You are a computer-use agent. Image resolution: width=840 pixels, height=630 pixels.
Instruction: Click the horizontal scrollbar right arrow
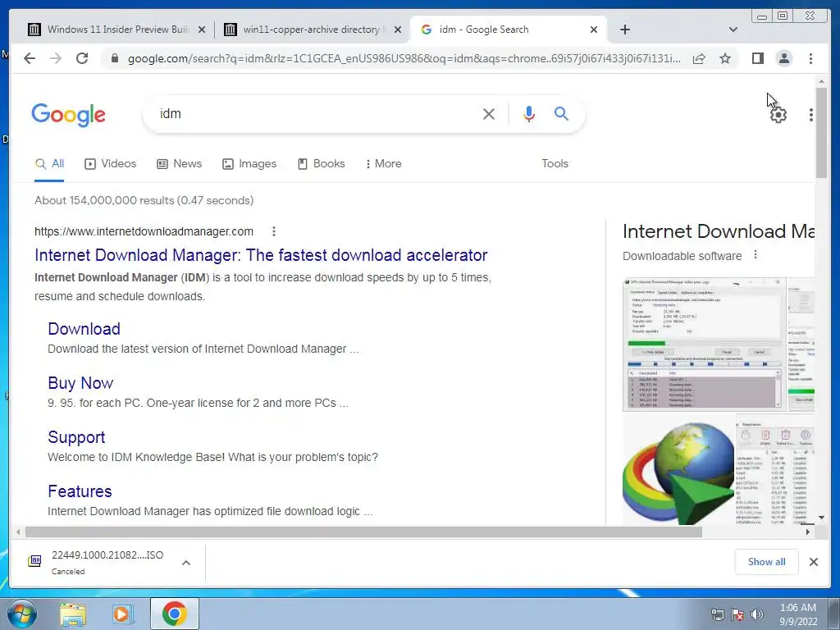[808, 532]
